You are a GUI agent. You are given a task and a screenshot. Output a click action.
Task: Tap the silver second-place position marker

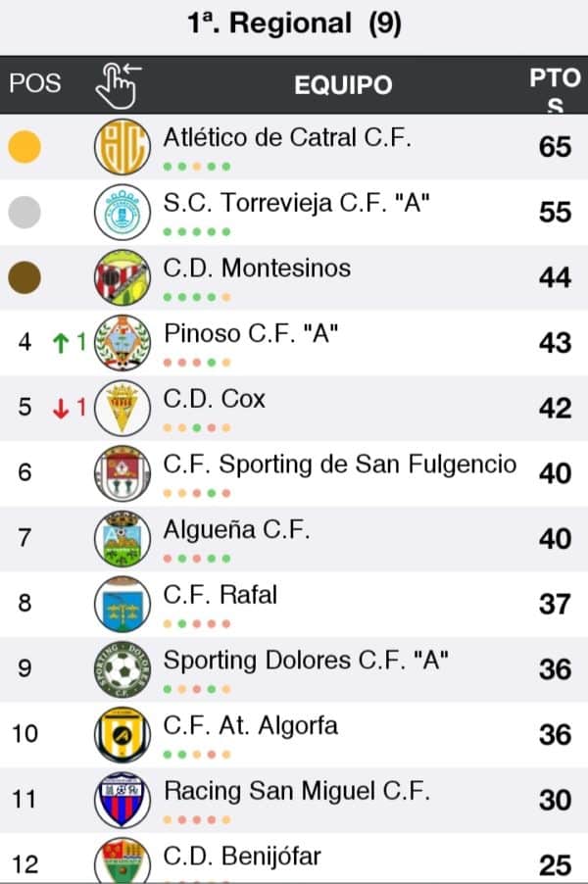pyautogui.click(x=24, y=212)
